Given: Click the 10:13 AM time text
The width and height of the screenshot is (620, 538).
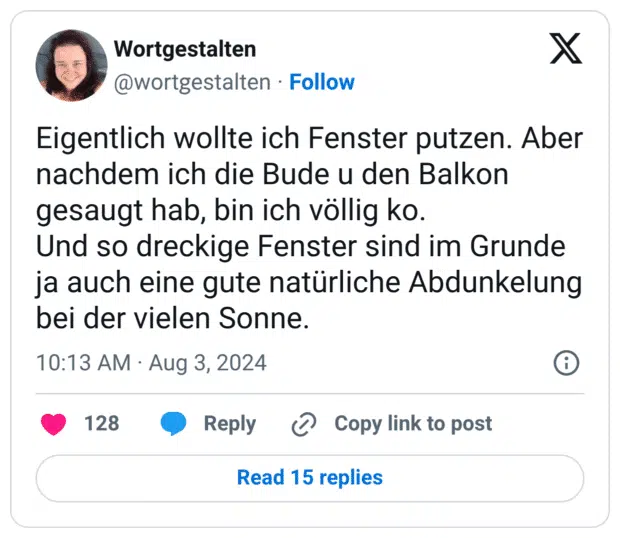Looking at the screenshot, I should [83, 362].
